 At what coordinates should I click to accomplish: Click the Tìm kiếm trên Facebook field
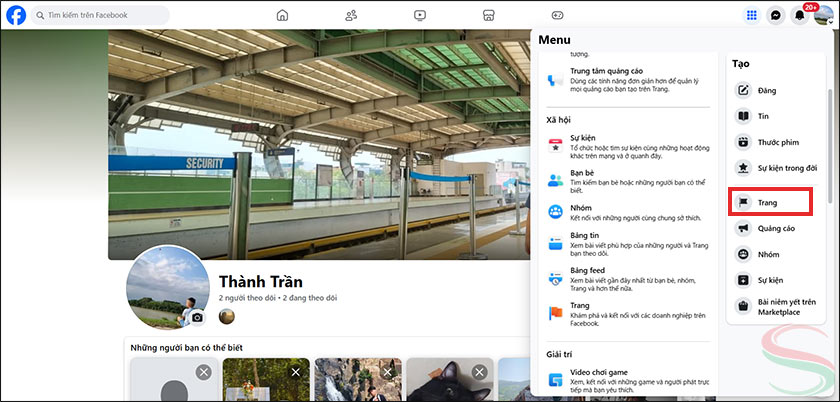[x=100, y=16]
